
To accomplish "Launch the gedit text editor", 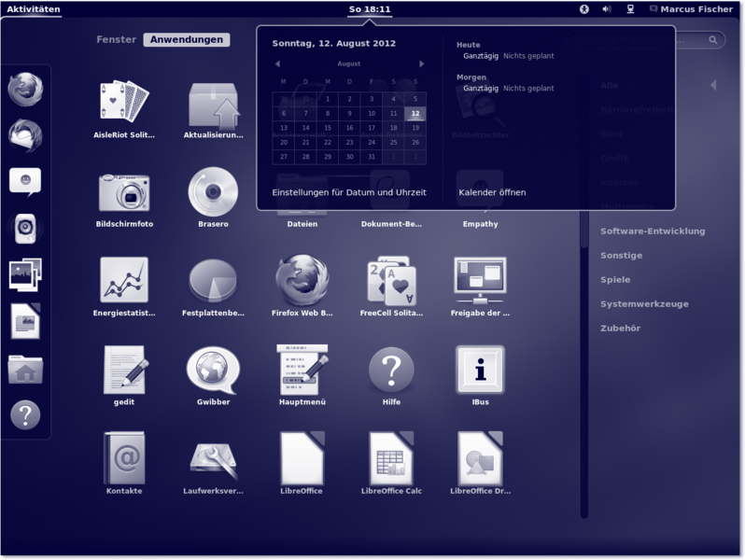I will (124, 370).
